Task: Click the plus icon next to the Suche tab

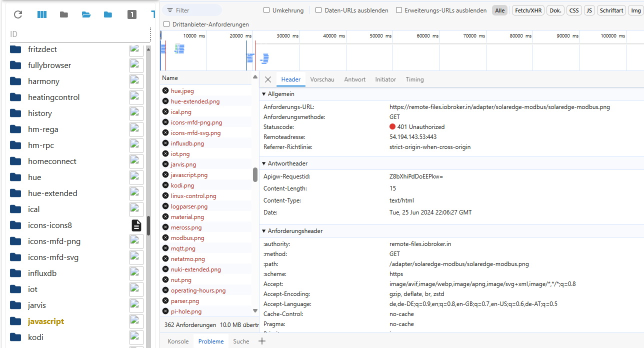Action: click(262, 341)
